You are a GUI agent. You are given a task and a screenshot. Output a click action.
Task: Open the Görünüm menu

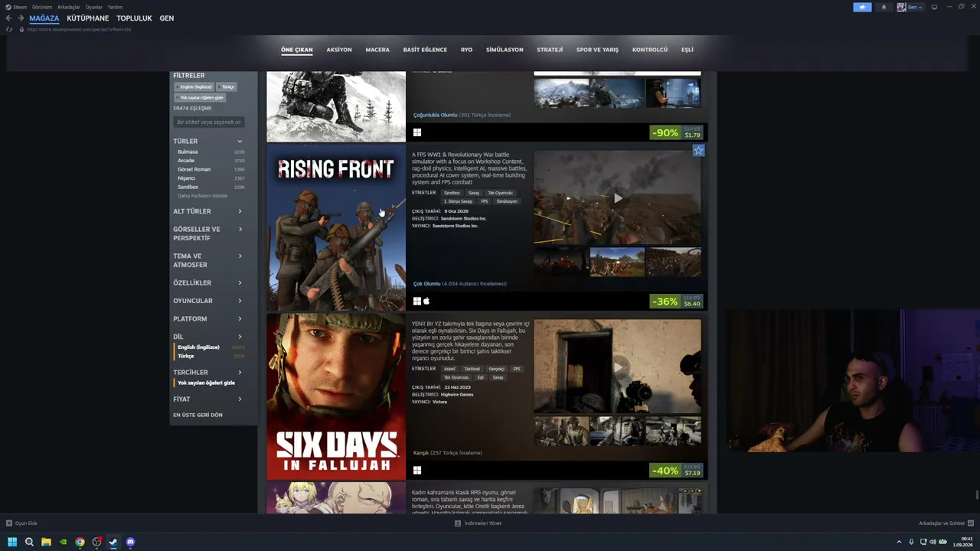[x=42, y=7]
